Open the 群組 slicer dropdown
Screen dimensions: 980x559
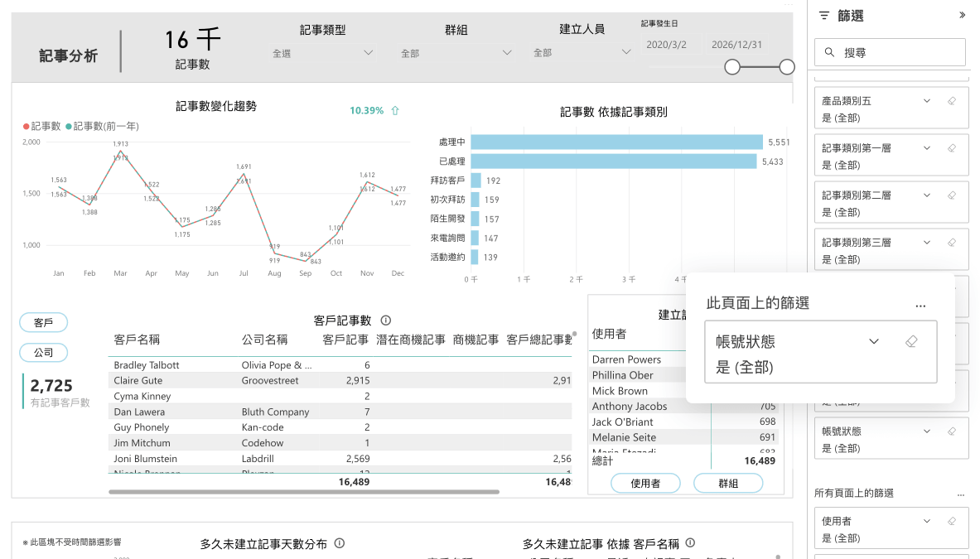pos(456,53)
